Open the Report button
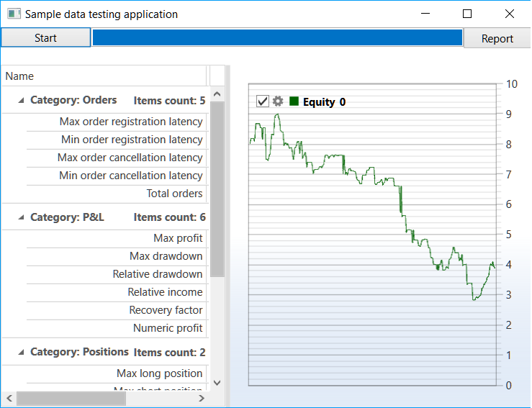Screen dimensions: 532x408 pyautogui.click(x=497, y=39)
